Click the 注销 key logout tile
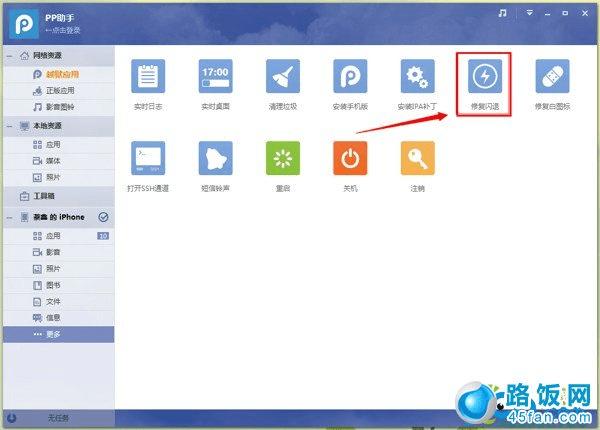This screenshot has width=600, height=430. point(417,158)
